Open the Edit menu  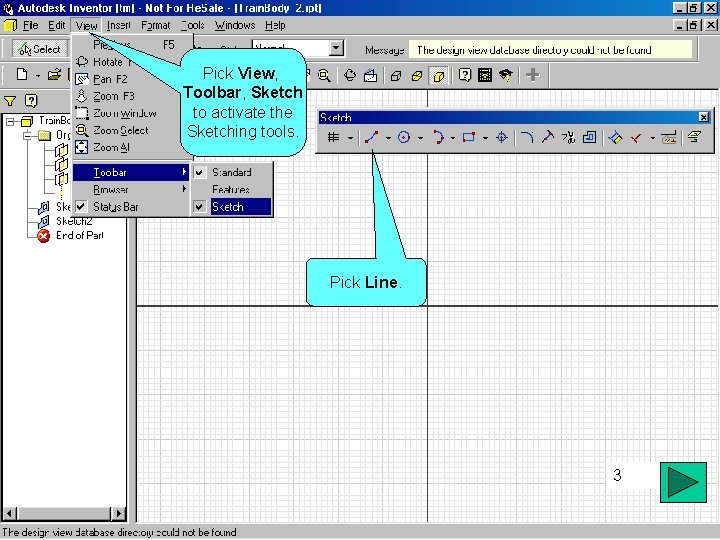(57, 25)
